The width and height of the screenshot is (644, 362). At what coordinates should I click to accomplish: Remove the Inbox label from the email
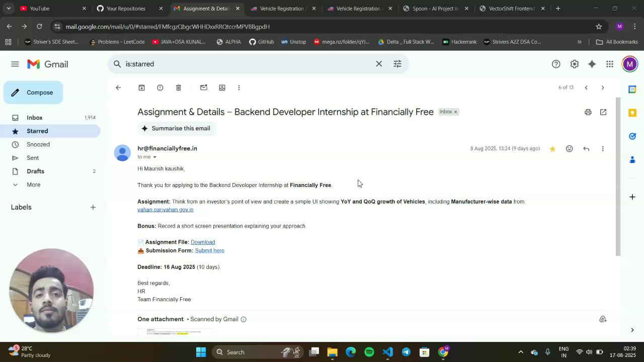point(455,112)
